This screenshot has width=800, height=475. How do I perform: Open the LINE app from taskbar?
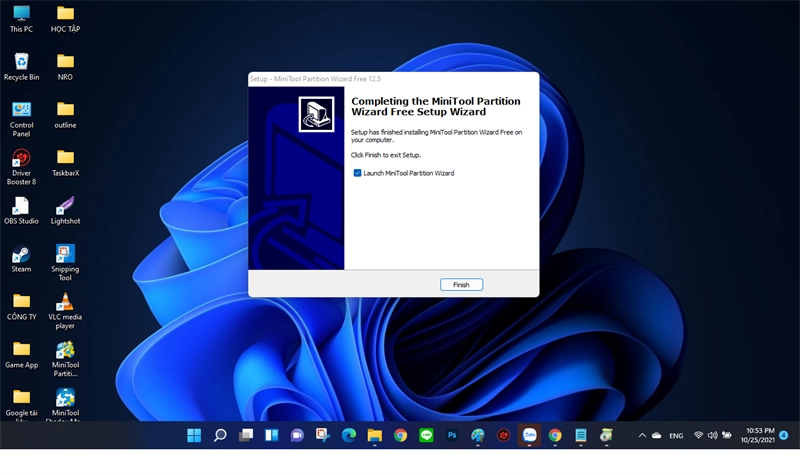pos(426,435)
